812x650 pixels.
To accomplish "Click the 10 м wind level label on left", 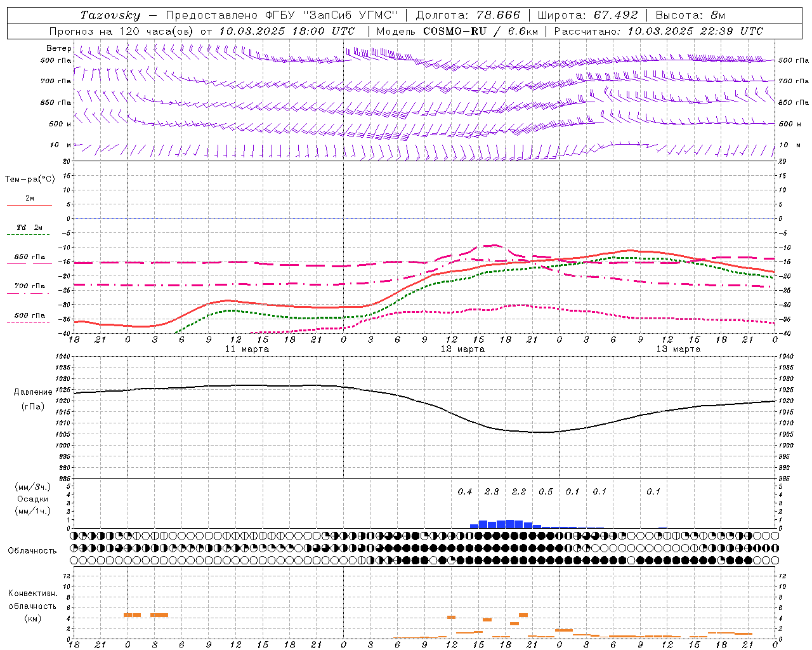I will tap(61, 145).
